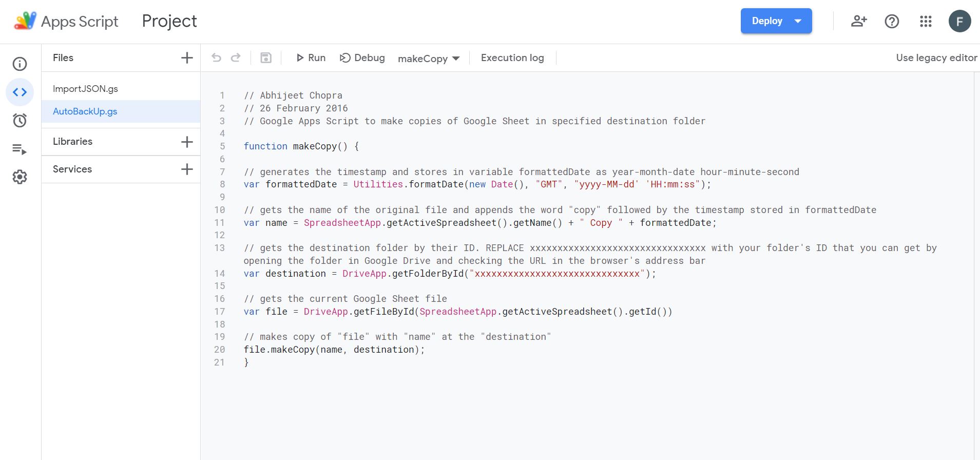Save project with the floppy disk icon
The width and height of the screenshot is (980, 460).
pos(266,57)
